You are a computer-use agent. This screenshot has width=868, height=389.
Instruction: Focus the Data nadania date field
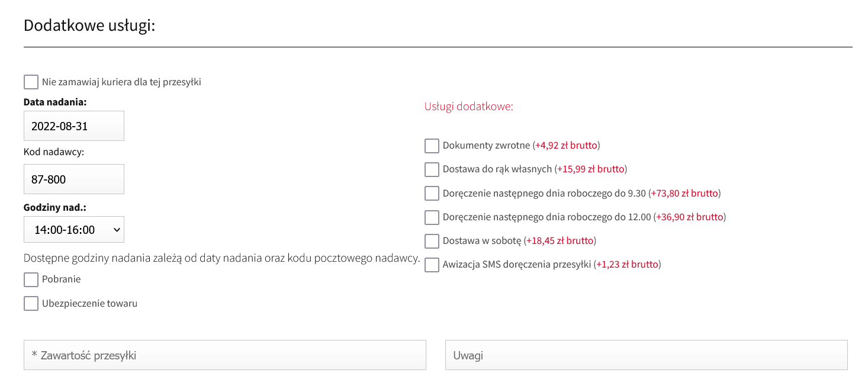click(74, 126)
